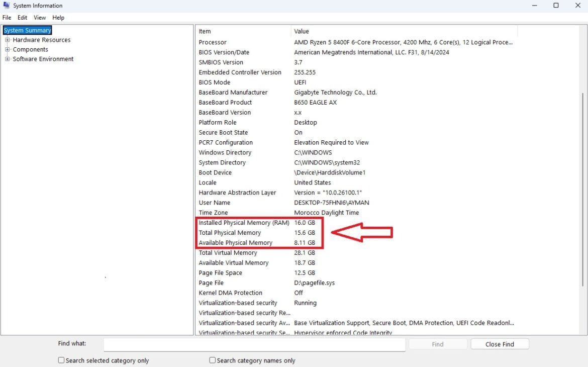588x367 pixels.
Task: Select the Hardware Resources tree label
Action: coord(42,40)
